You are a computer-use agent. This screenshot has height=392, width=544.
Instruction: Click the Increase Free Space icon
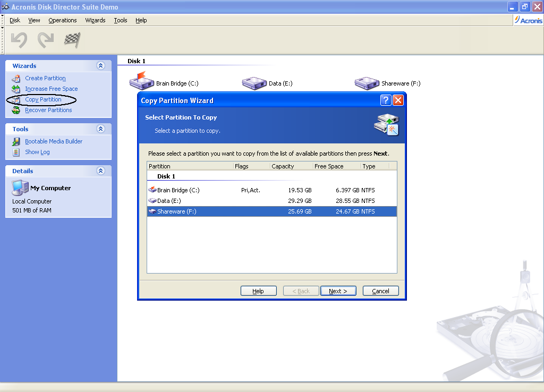(16, 89)
